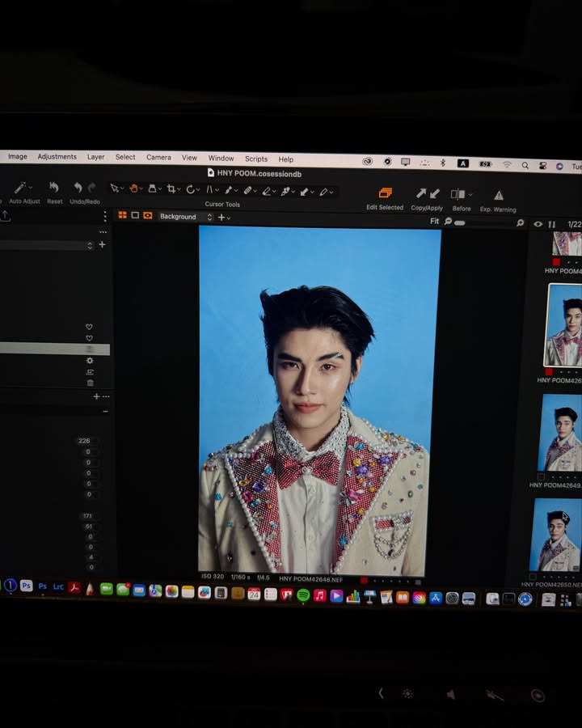Image resolution: width=582 pixels, height=728 pixels.
Task: Choose the Loupe cursor tool
Action: [x=152, y=188]
